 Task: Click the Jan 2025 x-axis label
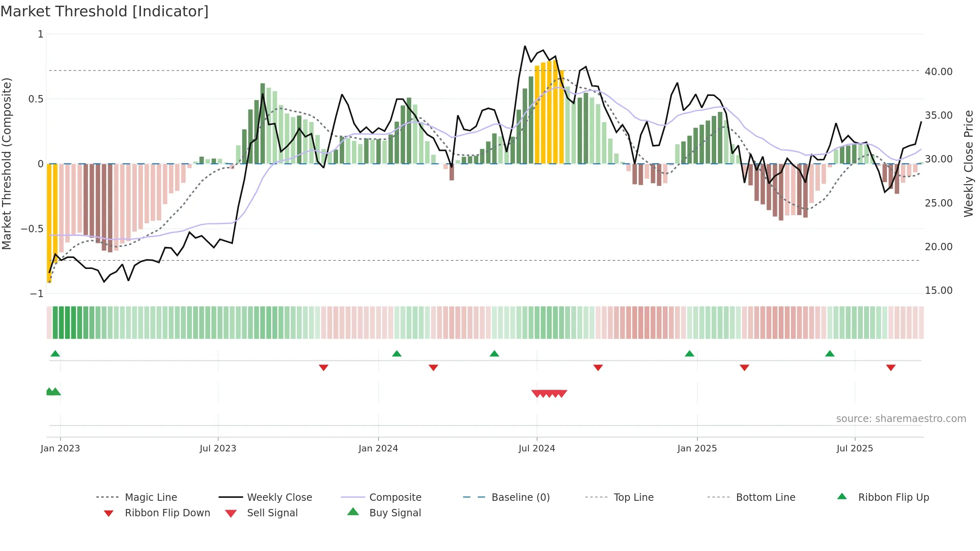point(697,448)
